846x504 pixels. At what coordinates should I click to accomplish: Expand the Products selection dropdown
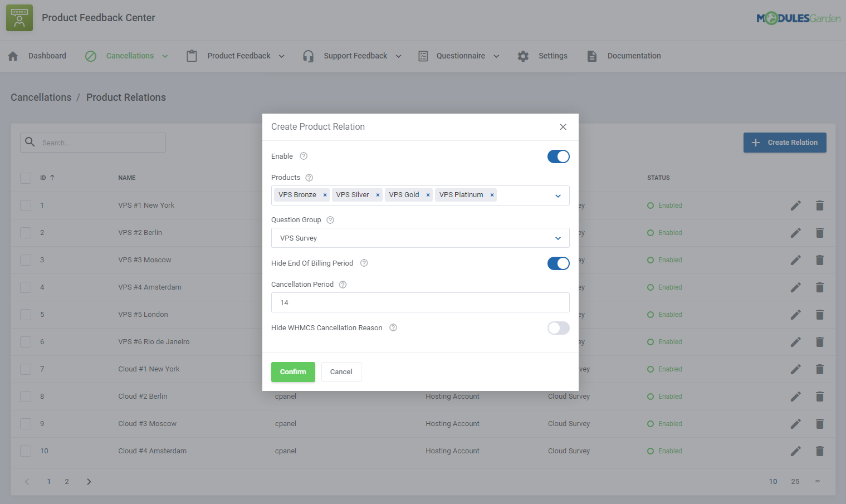(x=558, y=195)
